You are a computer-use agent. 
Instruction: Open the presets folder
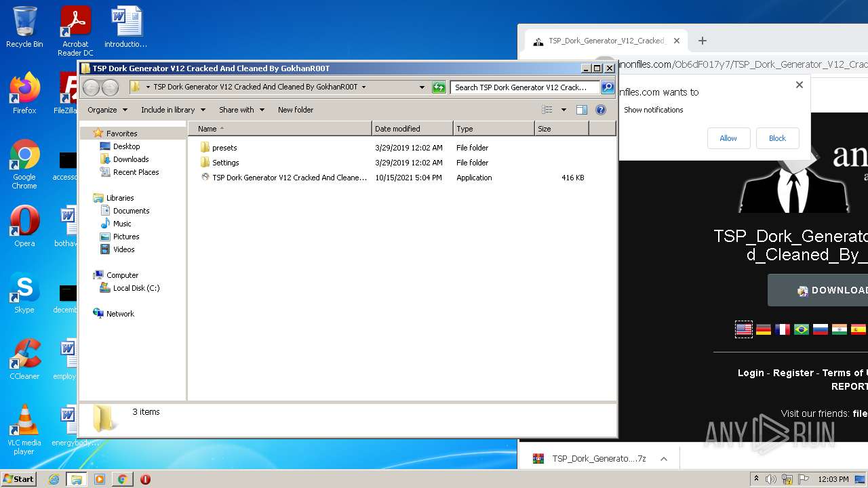[x=224, y=148]
